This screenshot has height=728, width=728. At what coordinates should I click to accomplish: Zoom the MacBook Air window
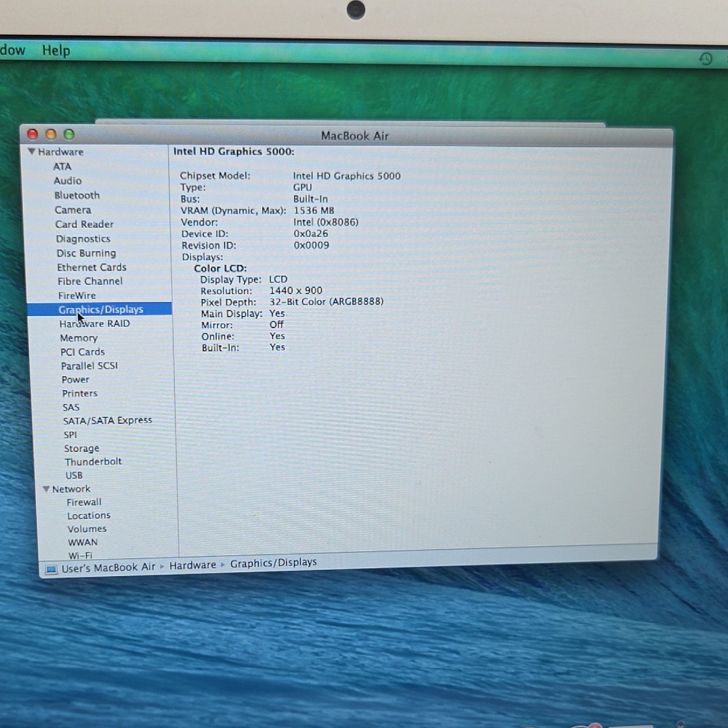[69, 134]
